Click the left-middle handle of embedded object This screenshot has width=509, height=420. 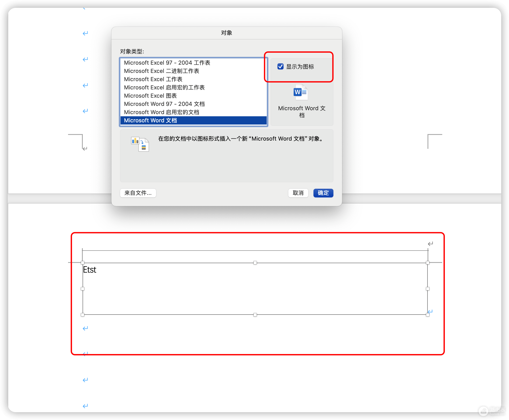[82, 289]
